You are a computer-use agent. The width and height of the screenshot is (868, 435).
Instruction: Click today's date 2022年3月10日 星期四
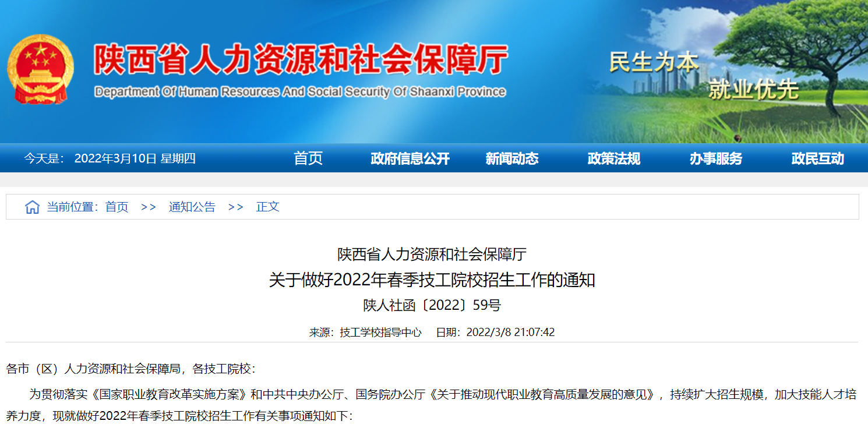point(135,158)
